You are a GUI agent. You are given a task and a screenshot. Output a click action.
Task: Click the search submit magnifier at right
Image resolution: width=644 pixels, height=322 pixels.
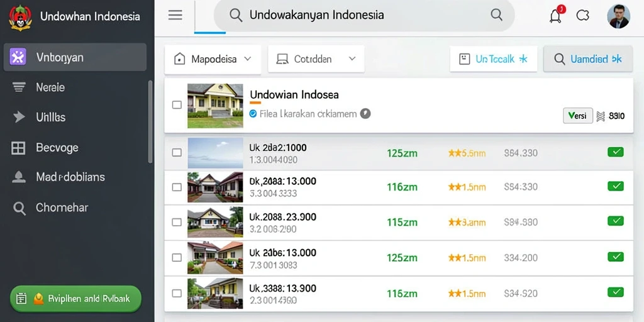tap(497, 15)
